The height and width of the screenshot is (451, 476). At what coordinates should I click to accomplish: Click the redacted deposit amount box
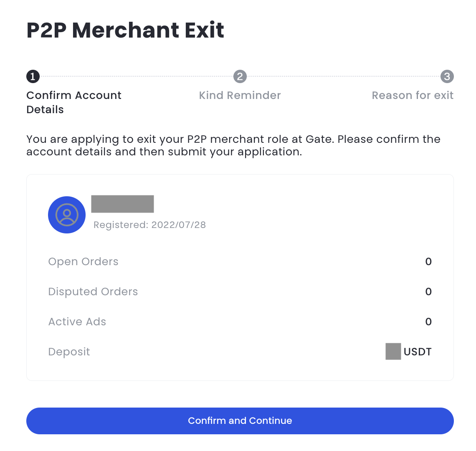pos(393,351)
